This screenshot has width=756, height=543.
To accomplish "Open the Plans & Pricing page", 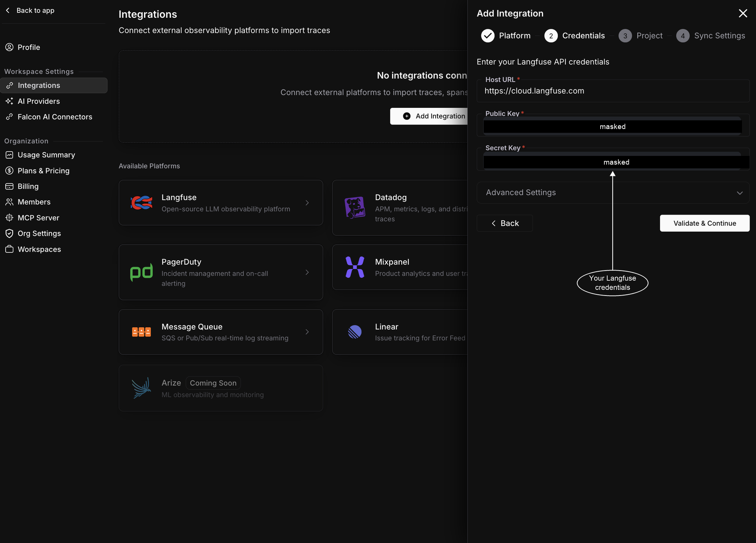I will coord(54,171).
